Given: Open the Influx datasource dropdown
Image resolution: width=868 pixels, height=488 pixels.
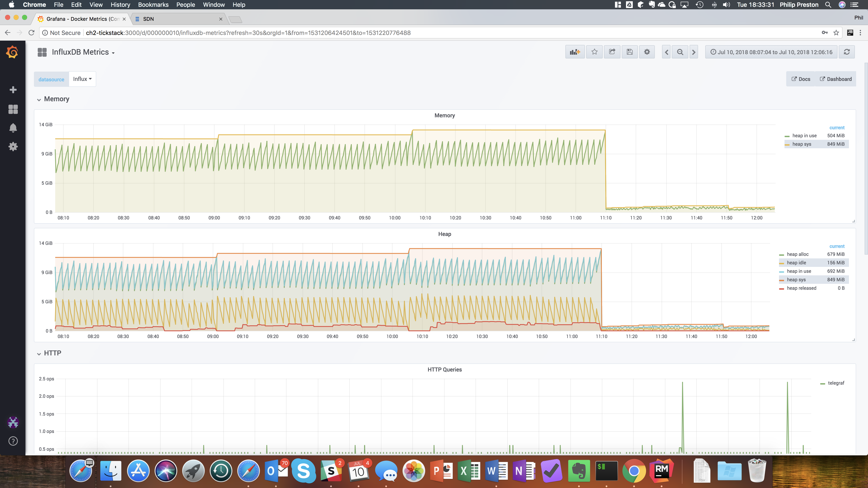Looking at the screenshot, I should (82, 79).
